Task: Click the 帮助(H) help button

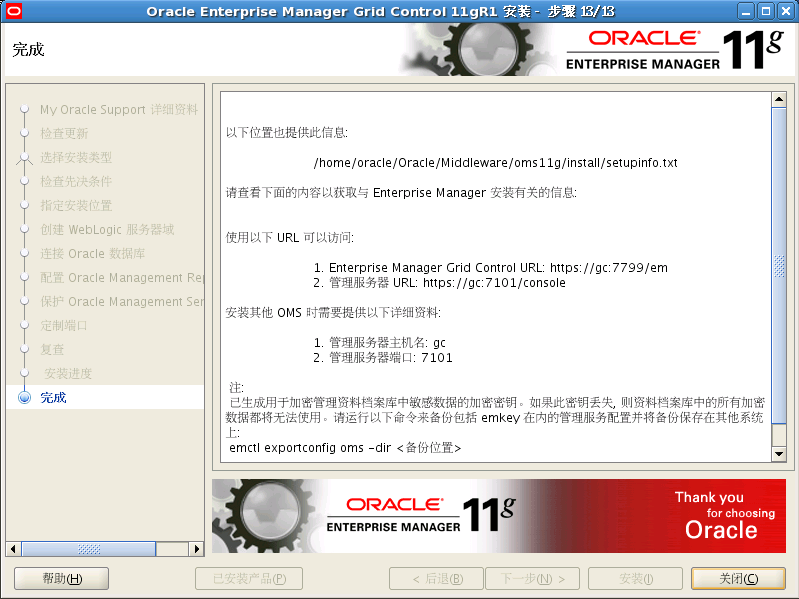Action: coord(62,579)
